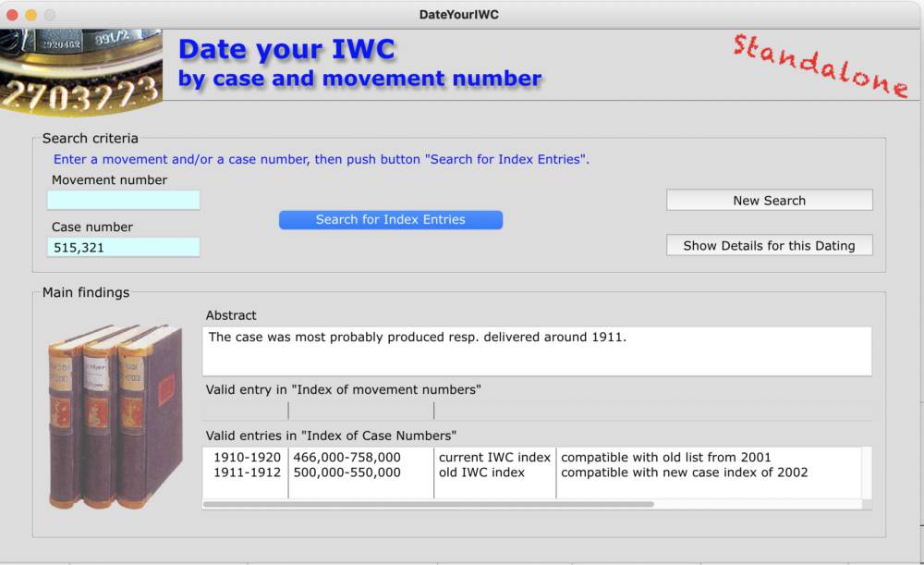Focus the empty Movement number field
This screenshot has height=565, width=924.
[123, 200]
